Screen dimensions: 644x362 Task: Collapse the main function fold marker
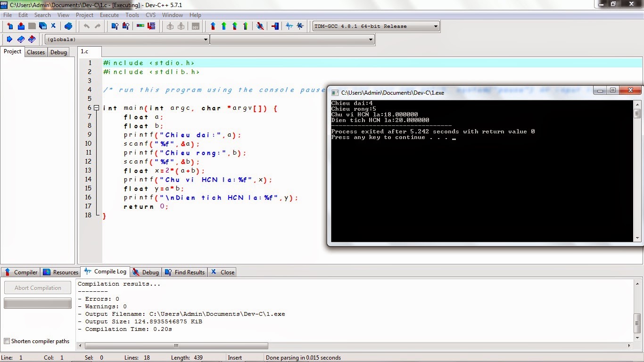point(96,108)
